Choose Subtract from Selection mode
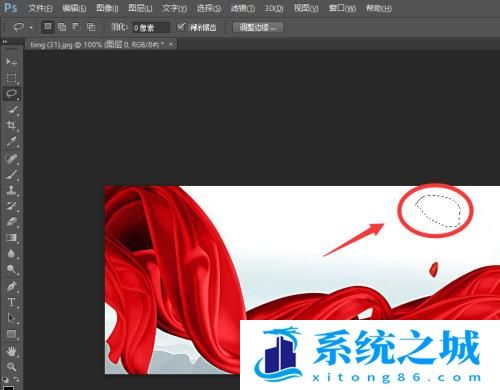500x390 pixels. click(x=76, y=27)
